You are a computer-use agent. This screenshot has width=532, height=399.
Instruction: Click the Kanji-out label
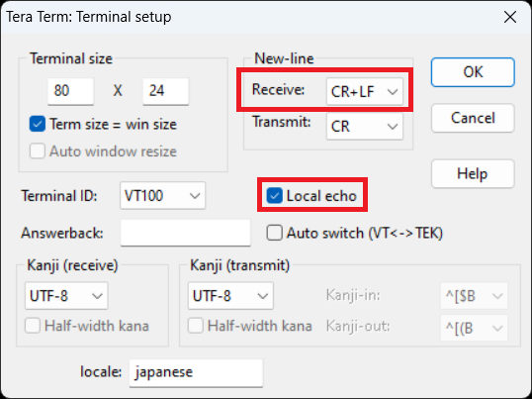[358, 326]
